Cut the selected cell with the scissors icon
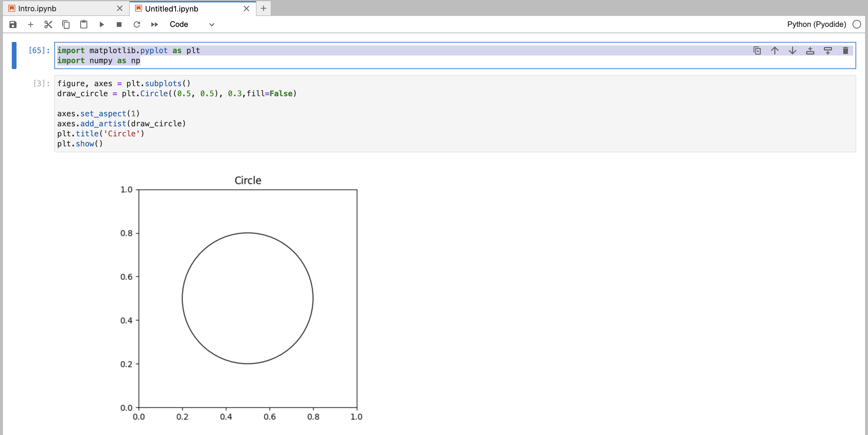 [x=48, y=24]
